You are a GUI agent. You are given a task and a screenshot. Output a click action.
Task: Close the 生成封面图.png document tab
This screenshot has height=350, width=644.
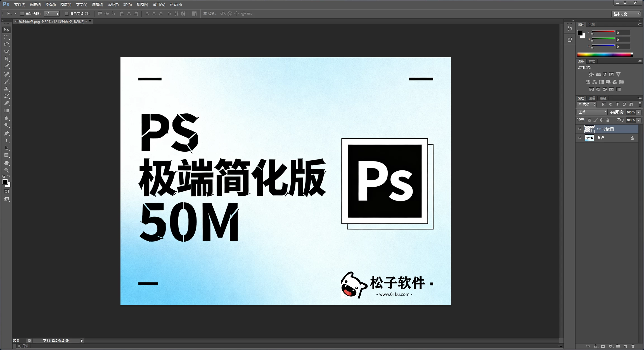pos(90,22)
